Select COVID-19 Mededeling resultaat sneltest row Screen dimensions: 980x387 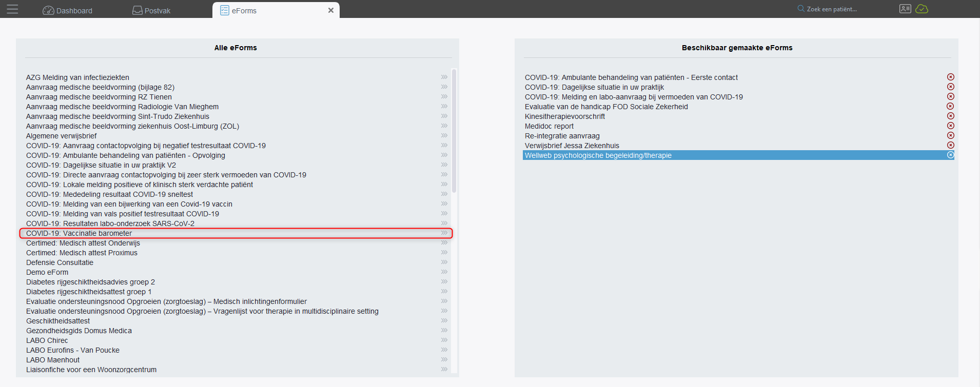tap(237, 194)
